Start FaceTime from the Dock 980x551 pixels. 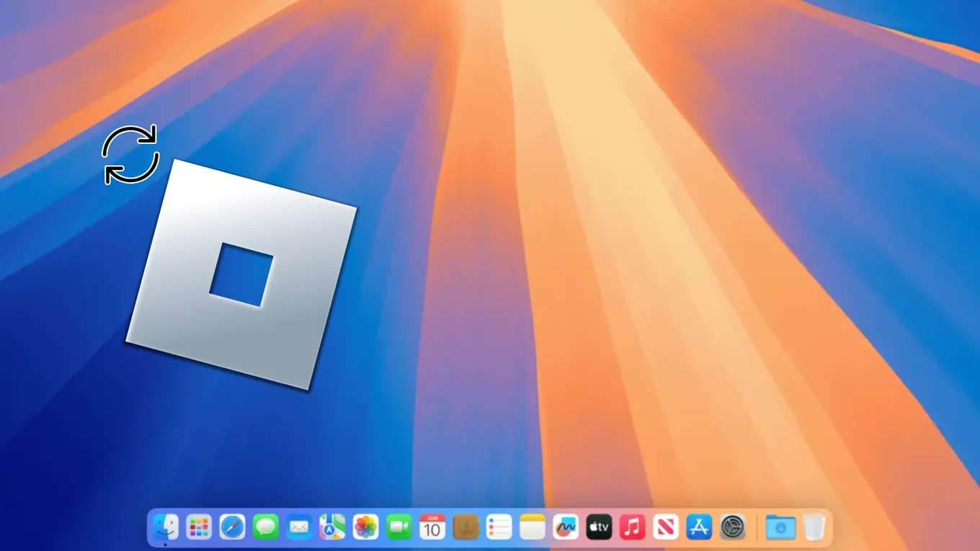click(399, 527)
